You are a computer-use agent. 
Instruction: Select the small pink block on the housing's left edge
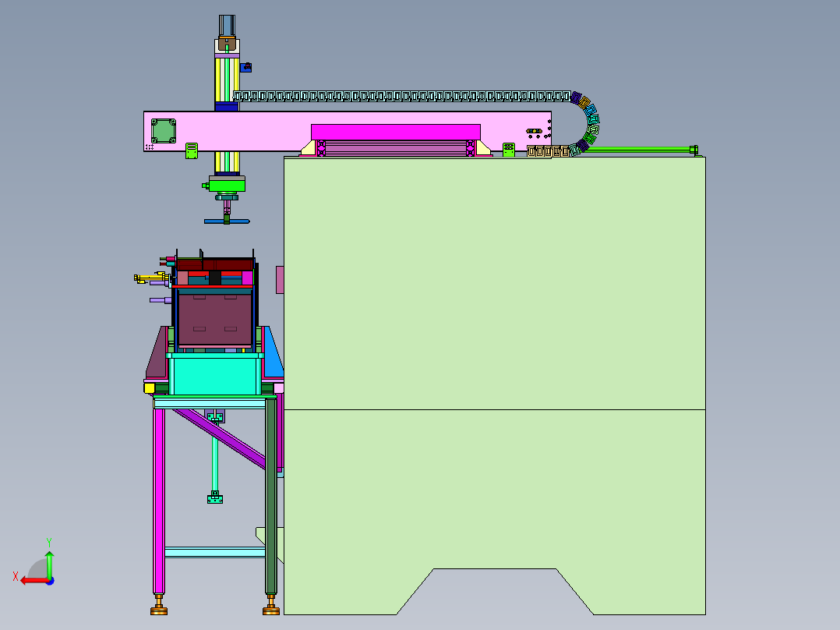point(280,279)
